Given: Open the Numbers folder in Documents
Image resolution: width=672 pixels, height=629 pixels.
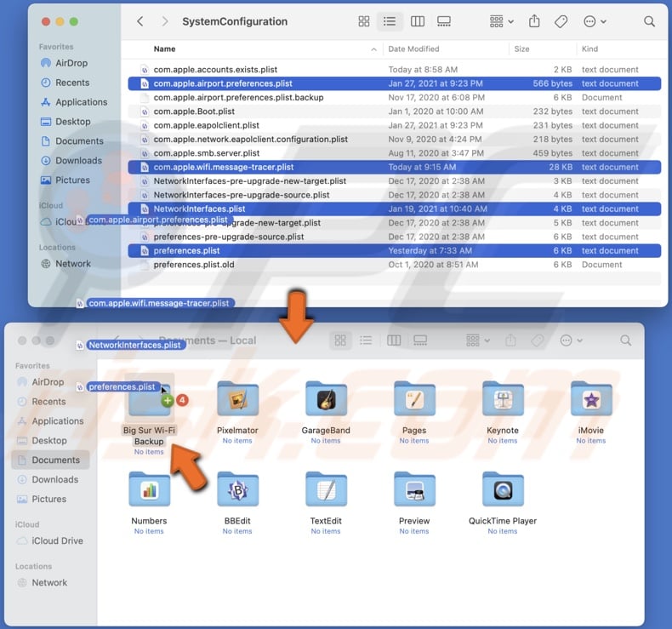Looking at the screenshot, I should [x=149, y=489].
